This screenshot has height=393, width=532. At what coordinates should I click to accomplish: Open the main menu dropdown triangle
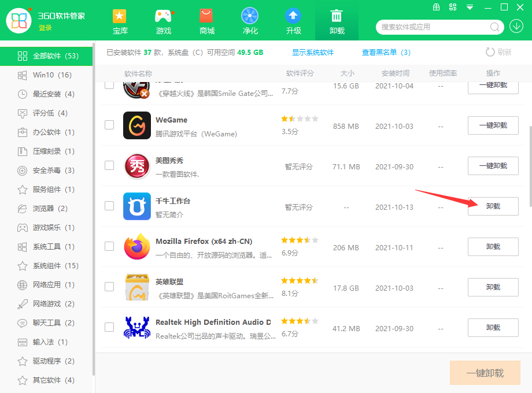pos(470,7)
